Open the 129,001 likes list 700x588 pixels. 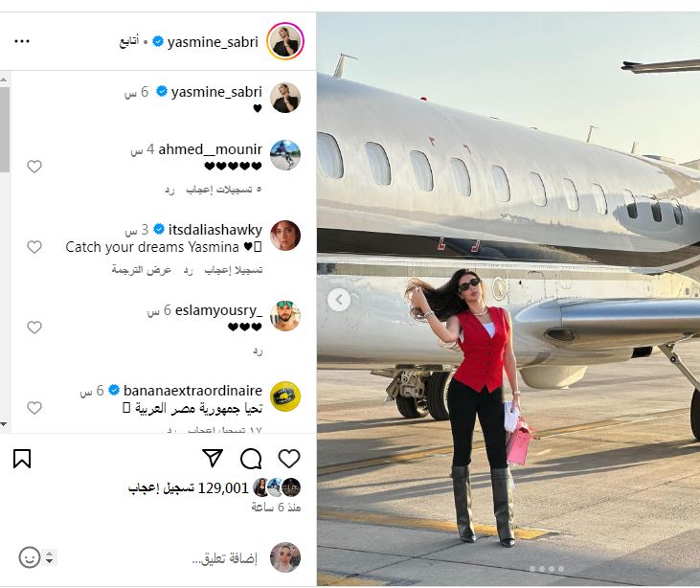point(189,488)
